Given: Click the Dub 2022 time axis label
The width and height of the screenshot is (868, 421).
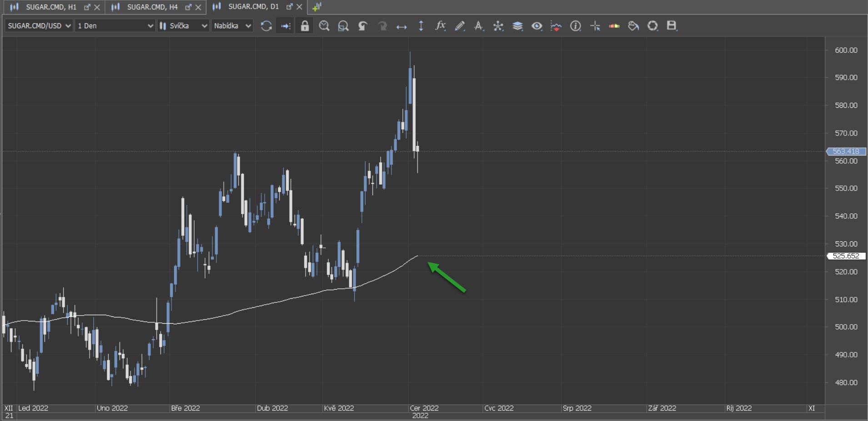Looking at the screenshot, I should pos(272,408).
